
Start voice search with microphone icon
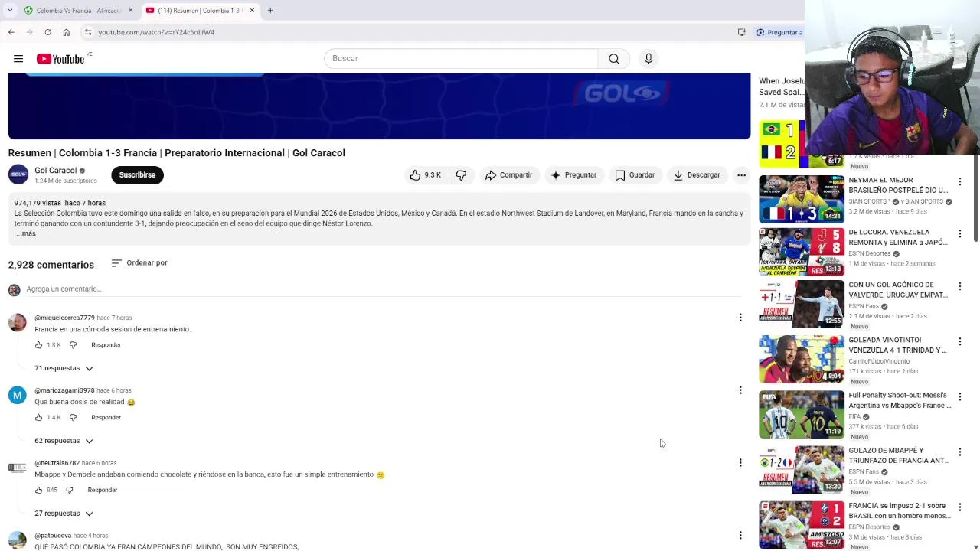(648, 59)
